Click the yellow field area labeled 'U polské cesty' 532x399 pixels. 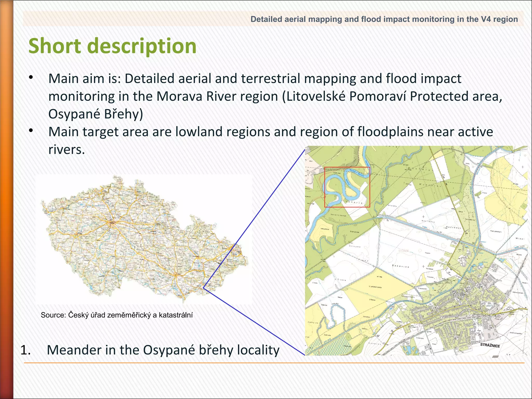[375, 287]
